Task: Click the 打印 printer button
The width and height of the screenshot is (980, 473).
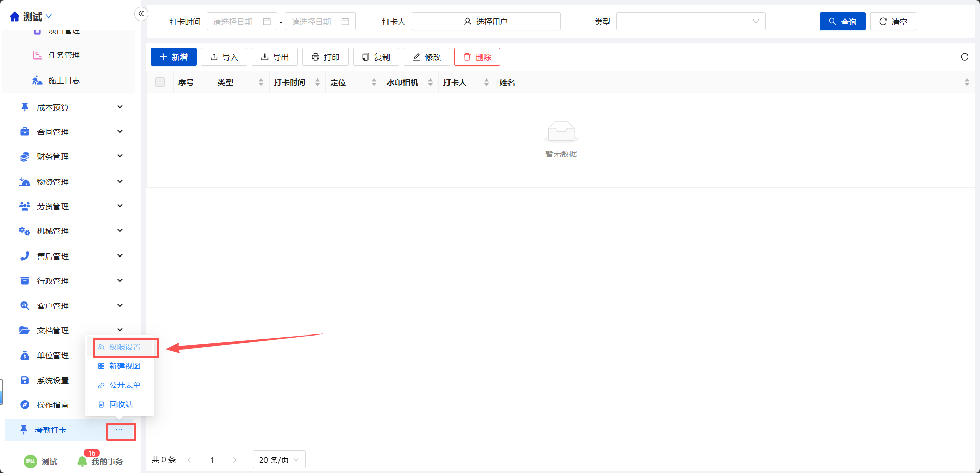Action: coord(325,57)
